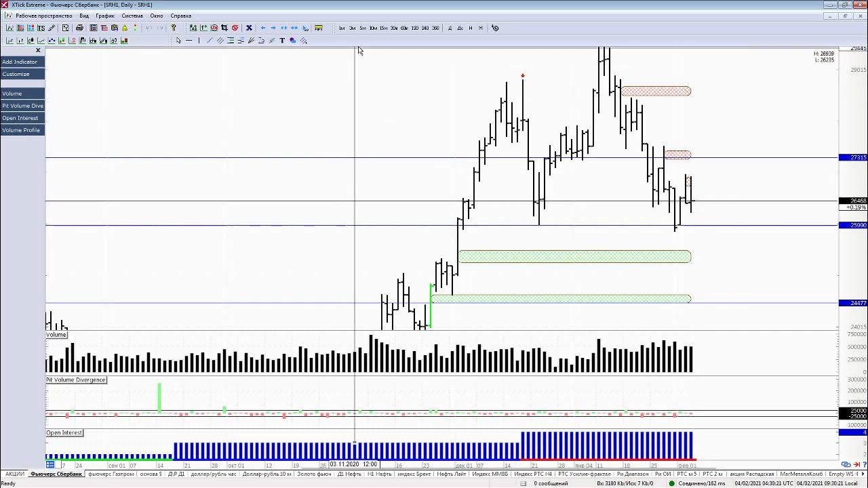Click the first chart-style icon in second toolbar
Image resolution: width=868 pixels, height=488 pixels.
click(x=10, y=41)
